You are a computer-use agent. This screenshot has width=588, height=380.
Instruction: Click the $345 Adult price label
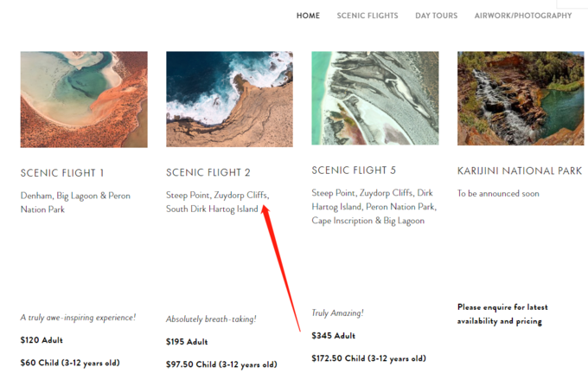coord(333,336)
